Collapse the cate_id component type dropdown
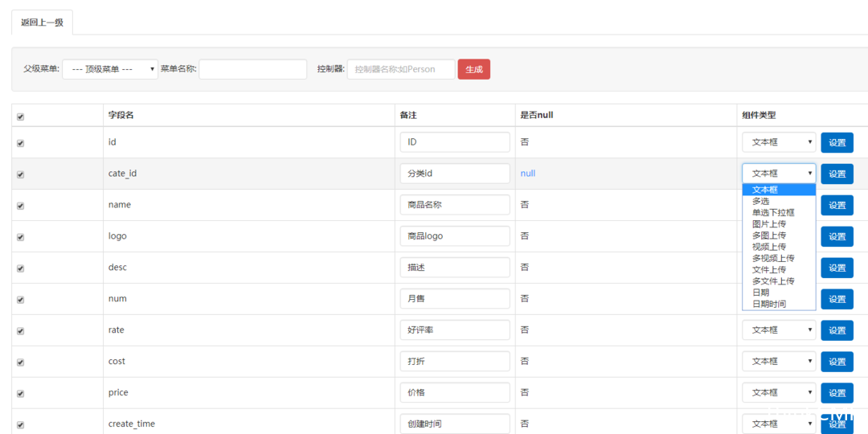The image size is (868, 434). tap(779, 174)
